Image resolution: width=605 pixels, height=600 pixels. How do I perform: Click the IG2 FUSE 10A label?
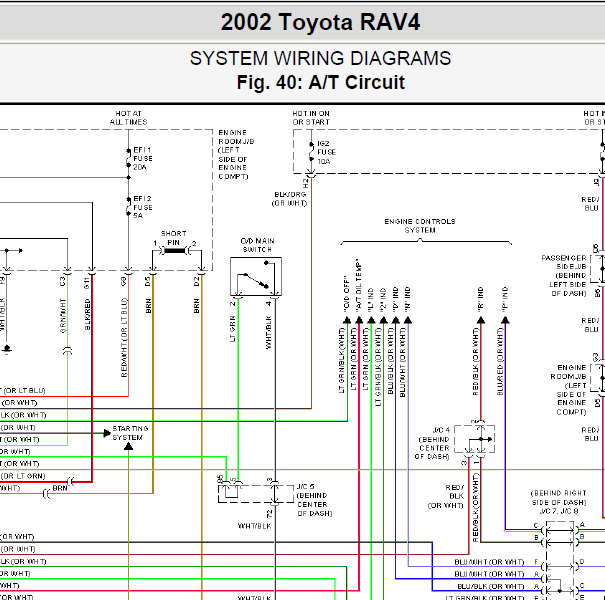click(326, 152)
